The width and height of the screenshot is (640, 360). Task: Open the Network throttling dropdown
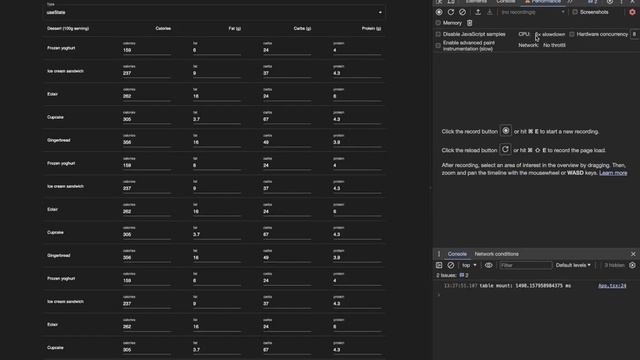[x=554, y=45]
